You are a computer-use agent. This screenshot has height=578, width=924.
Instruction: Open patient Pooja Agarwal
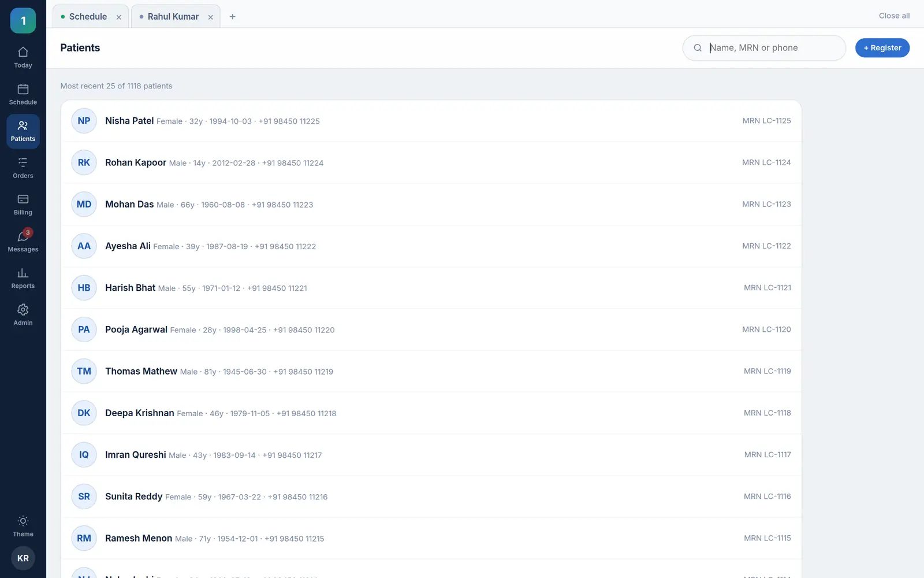[431, 329]
